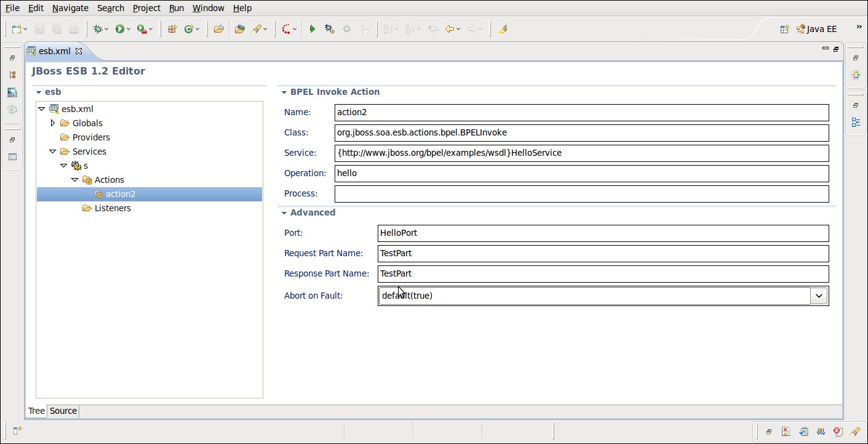
Task: Click the Request Part Name field
Action: pyautogui.click(x=603, y=254)
